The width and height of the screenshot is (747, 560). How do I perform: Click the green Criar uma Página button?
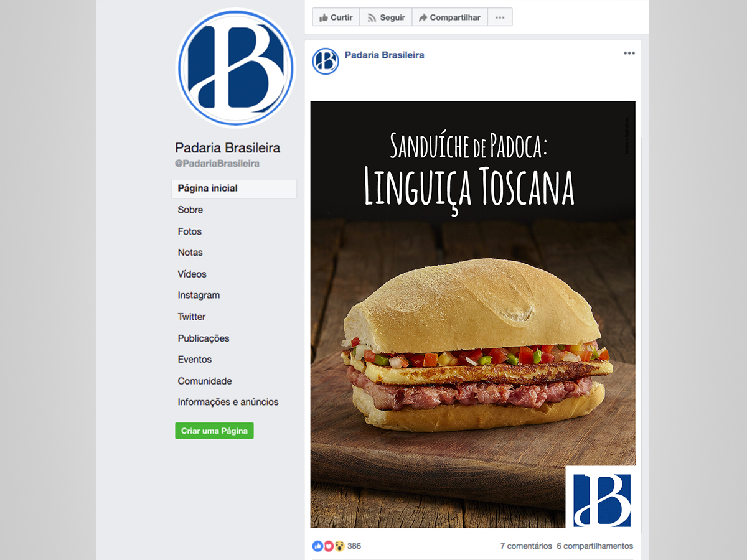[214, 431]
